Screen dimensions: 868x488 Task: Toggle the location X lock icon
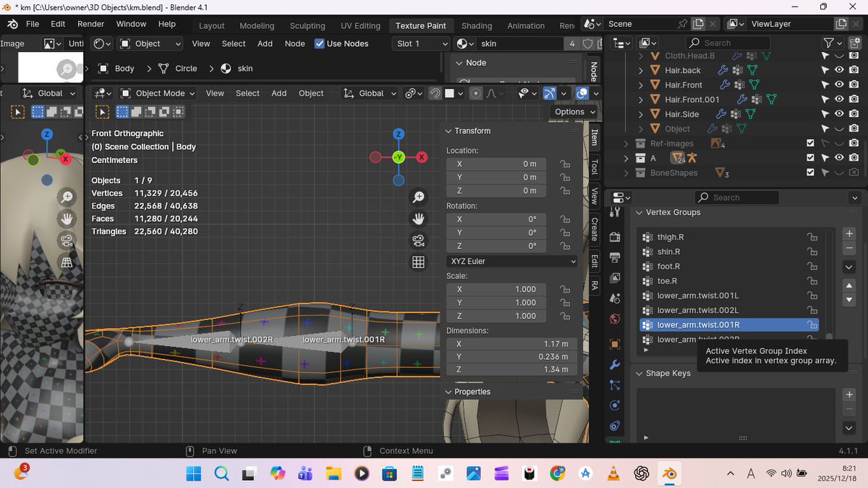(564, 164)
